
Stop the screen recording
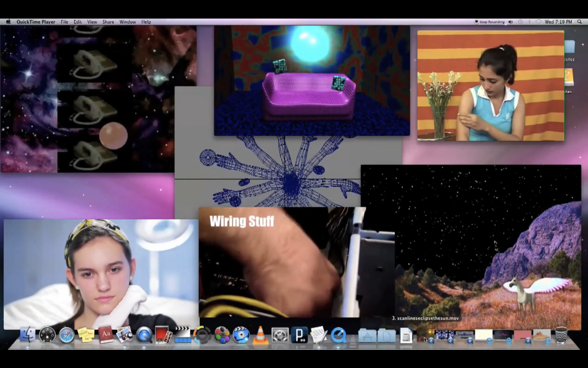click(489, 22)
